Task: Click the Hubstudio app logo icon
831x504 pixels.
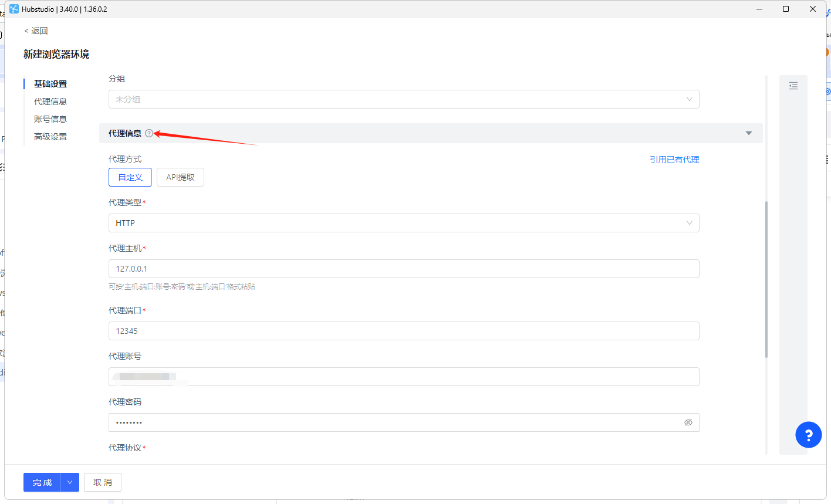Action: click(14, 9)
